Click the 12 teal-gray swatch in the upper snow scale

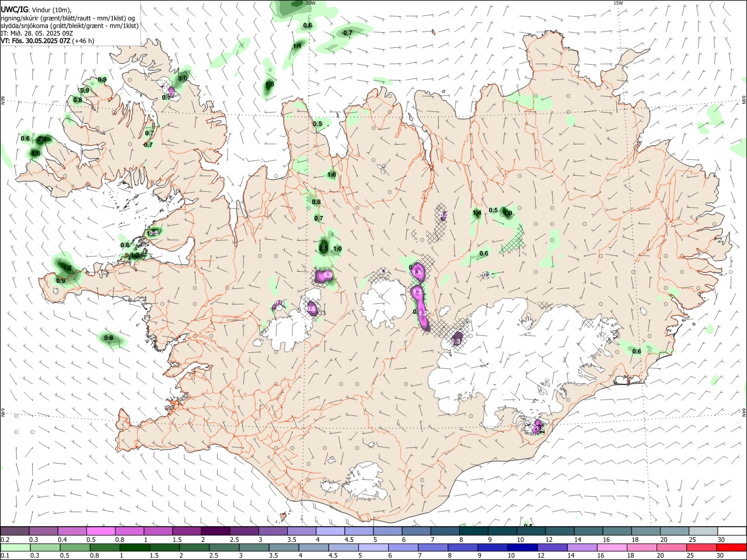tap(560, 531)
